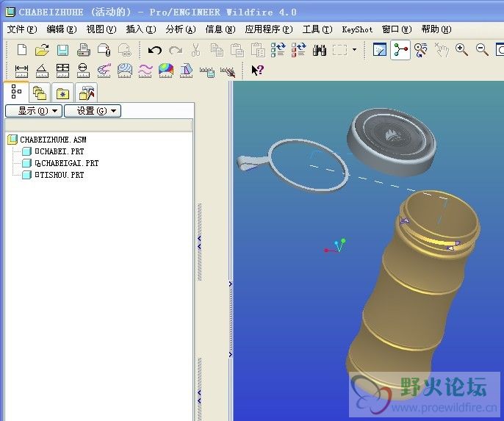This screenshot has width=504, height=421.
Task: Open the 帮助(H) menu
Action: 436,29
